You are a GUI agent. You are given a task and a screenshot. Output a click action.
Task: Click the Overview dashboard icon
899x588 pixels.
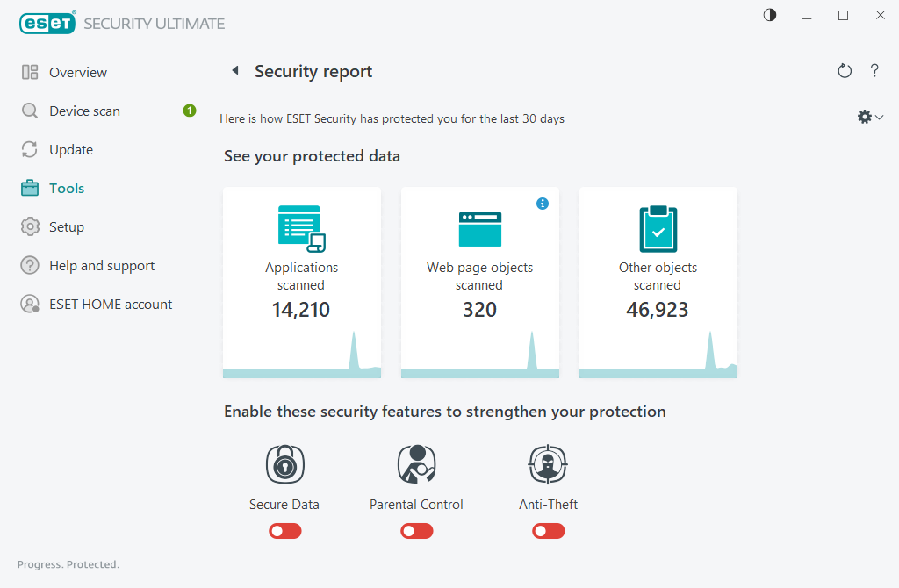tap(30, 72)
